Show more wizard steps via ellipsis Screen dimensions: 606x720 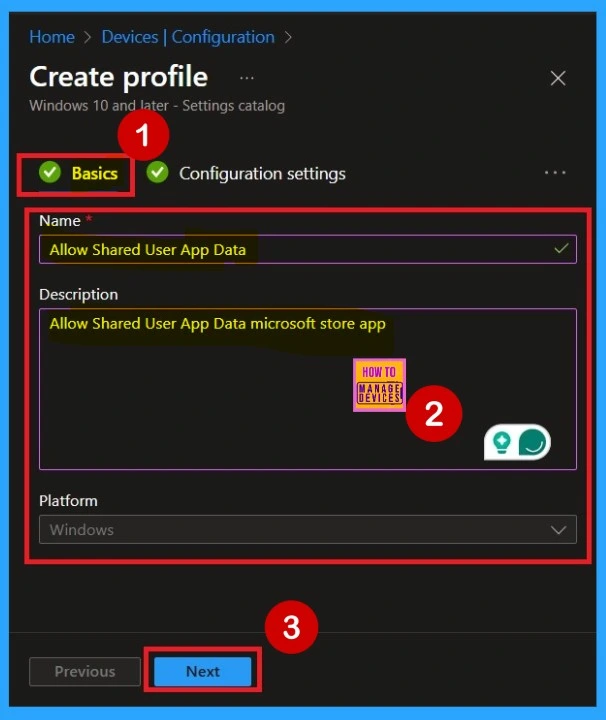(555, 173)
